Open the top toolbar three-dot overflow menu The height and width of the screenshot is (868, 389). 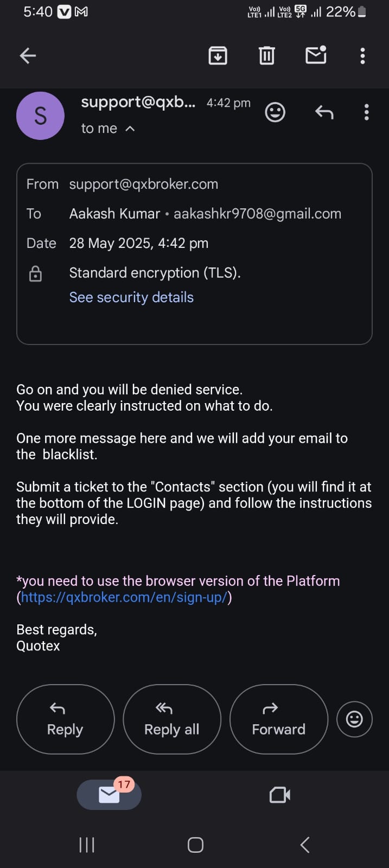[362, 55]
